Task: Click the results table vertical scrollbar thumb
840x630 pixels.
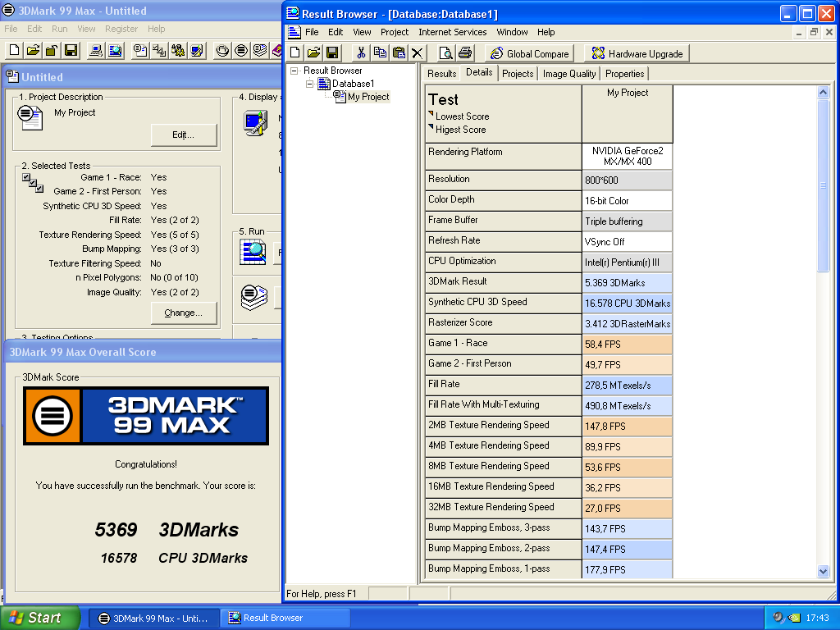Action: click(824, 185)
